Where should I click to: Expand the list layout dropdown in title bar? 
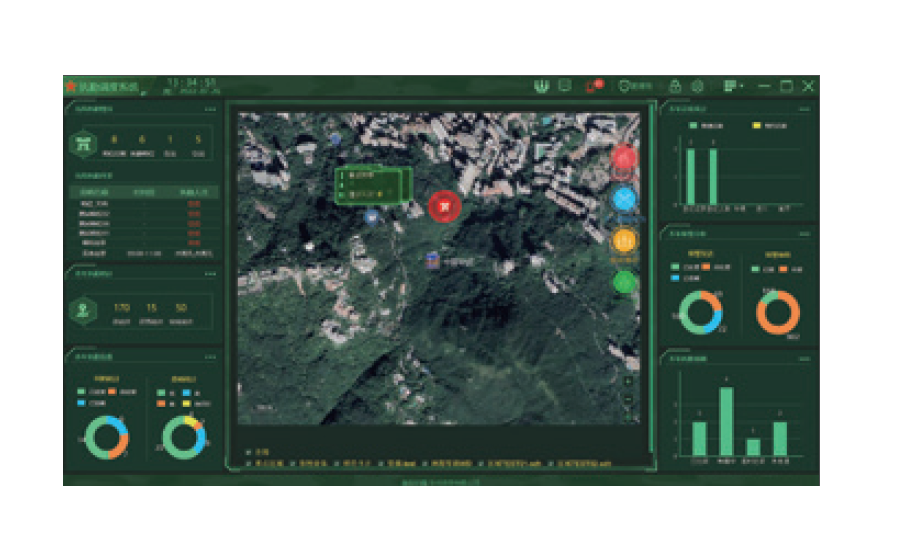tap(733, 87)
